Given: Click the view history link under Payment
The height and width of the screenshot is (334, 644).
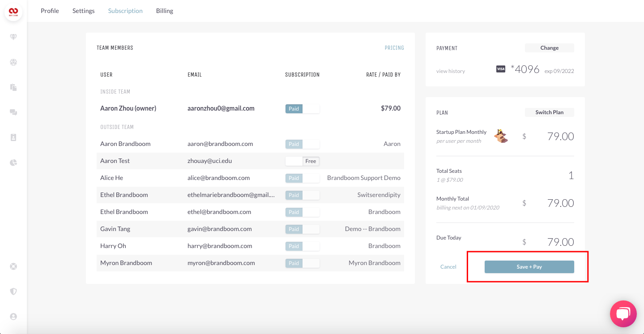Looking at the screenshot, I should (451, 71).
